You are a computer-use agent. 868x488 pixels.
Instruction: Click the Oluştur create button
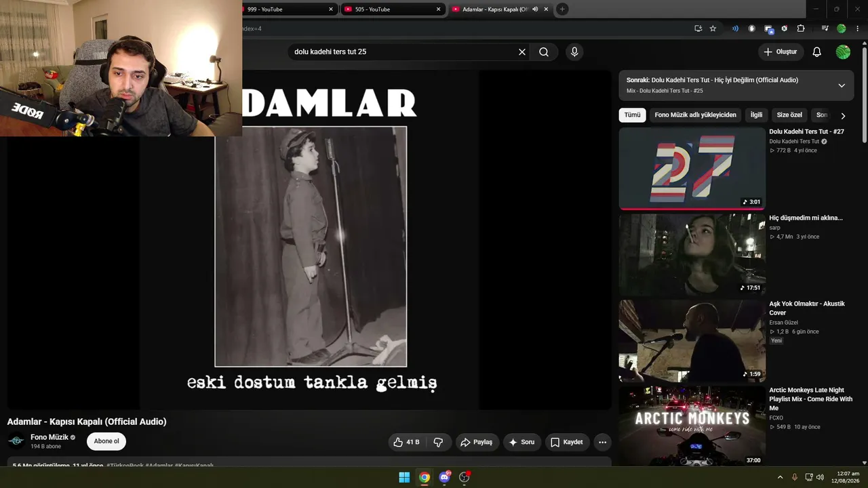(x=781, y=52)
